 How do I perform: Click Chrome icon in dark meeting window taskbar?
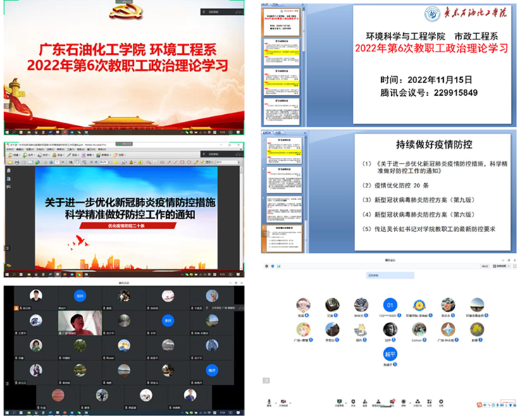click(36, 413)
